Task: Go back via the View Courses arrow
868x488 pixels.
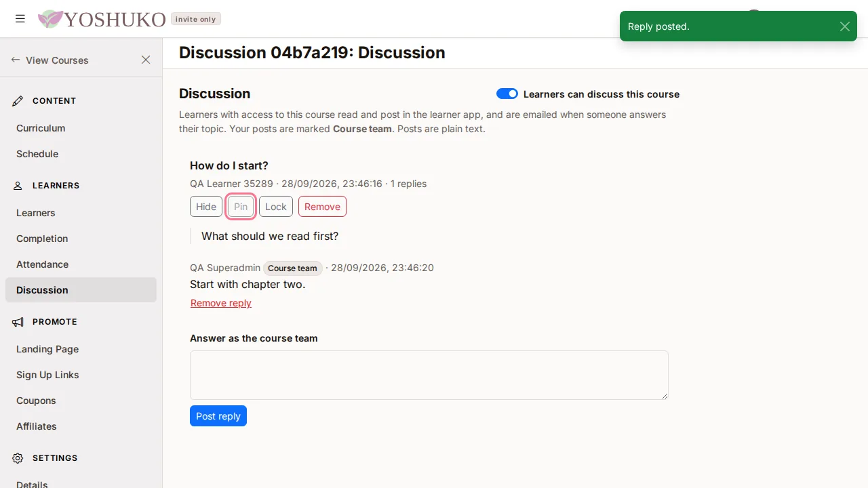Action: click(16, 60)
